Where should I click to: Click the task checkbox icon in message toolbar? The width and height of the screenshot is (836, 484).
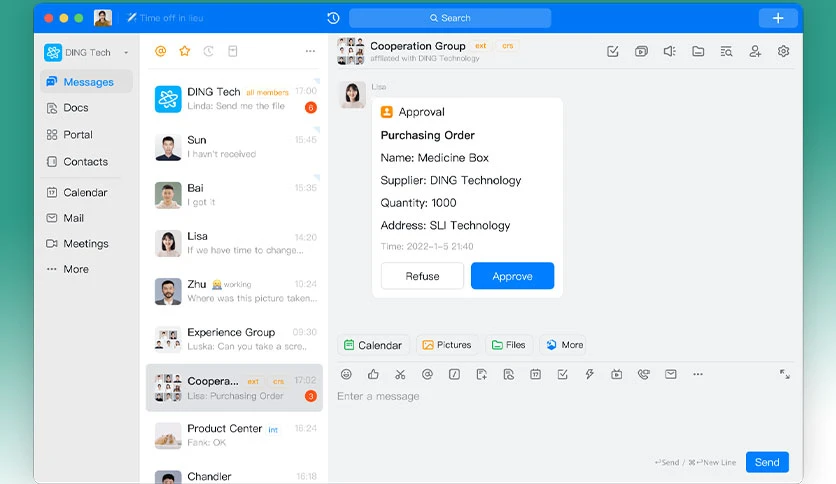point(562,374)
